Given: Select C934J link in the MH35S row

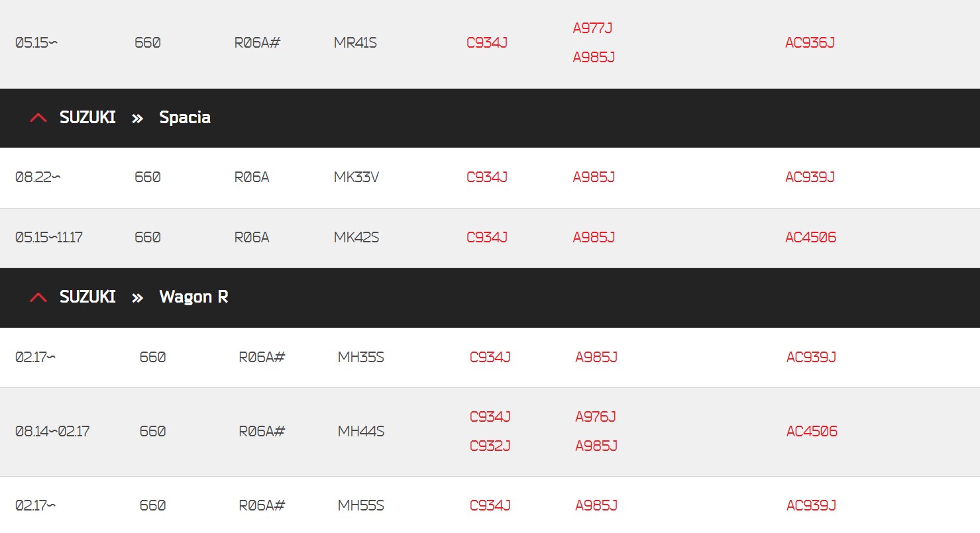Looking at the screenshot, I should (x=490, y=358).
